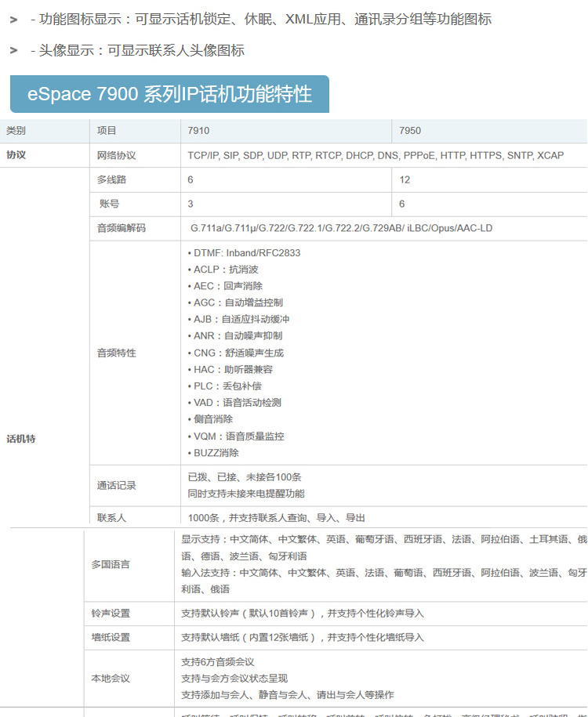Select the 音频编解码 row label
This screenshot has height=717, width=588.
pyautogui.click(x=121, y=228)
